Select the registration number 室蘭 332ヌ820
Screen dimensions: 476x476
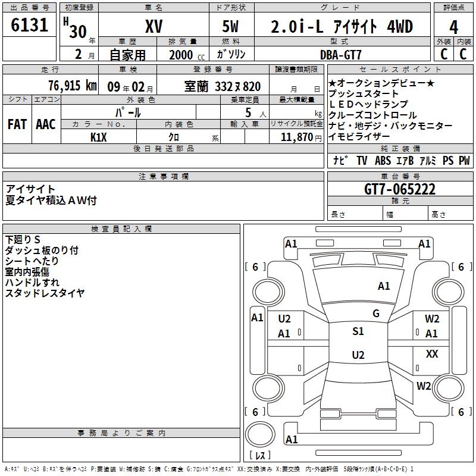(x=223, y=86)
